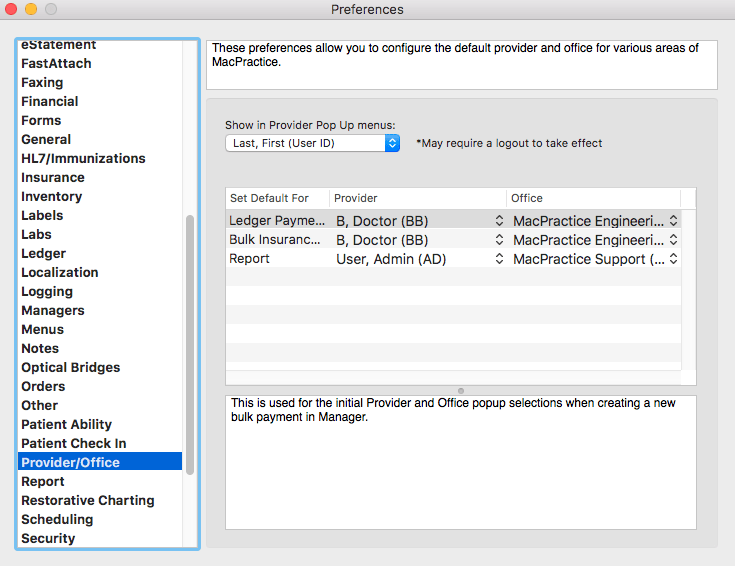Click the bulk payment description text box
Screen dimensions: 735x566
coord(461,462)
